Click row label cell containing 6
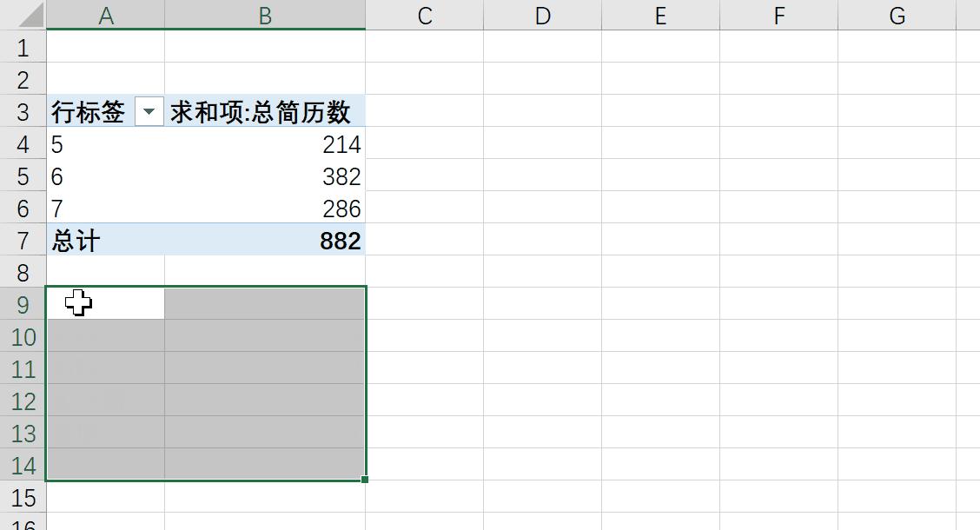The image size is (980, 530). click(105, 176)
